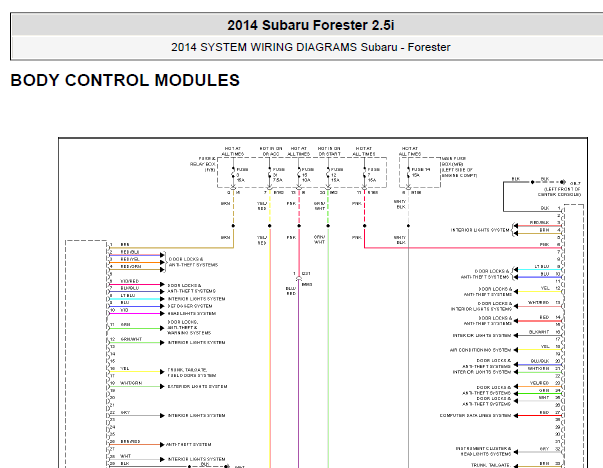Click the "Fuse & Relay Box" label
Screen dimensions: 603x468
click(203, 164)
